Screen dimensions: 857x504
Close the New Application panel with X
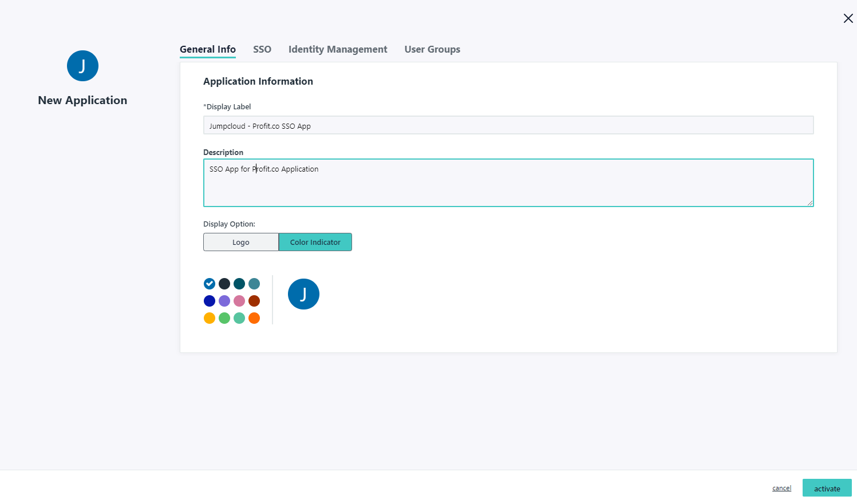click(x=848, y=18)
